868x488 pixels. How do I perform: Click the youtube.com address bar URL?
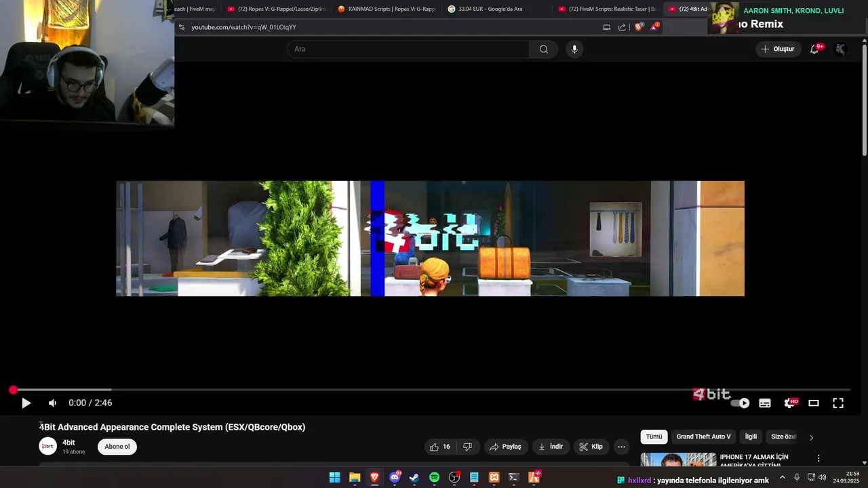243,27
